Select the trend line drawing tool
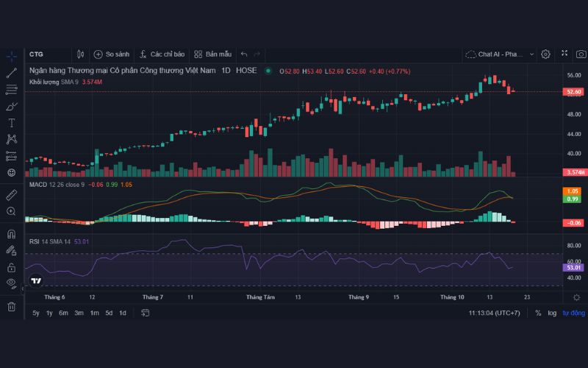Image resolution: width=588 pixels, height=368 pixels. 11,73
